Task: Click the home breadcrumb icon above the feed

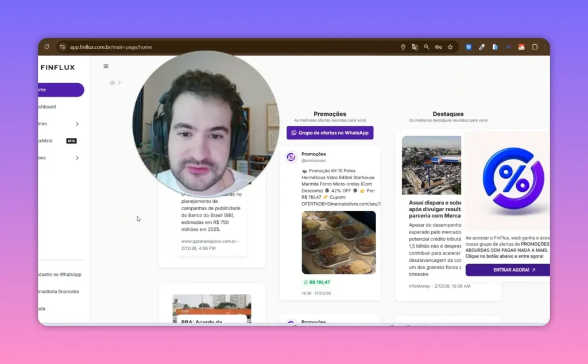Action: [113, 82]
